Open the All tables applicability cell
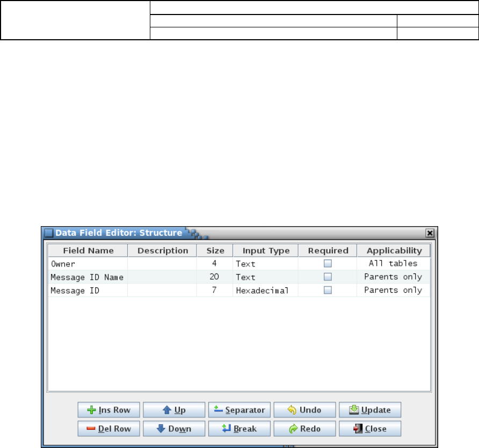Screen dimensions: 479x448 point(394,263)
